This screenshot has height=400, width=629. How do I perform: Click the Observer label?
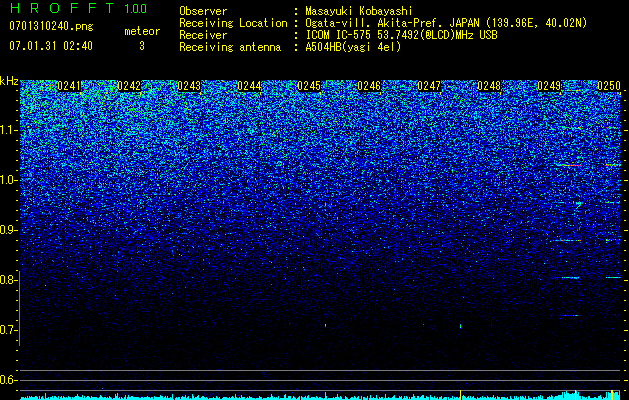click(203, 11)
